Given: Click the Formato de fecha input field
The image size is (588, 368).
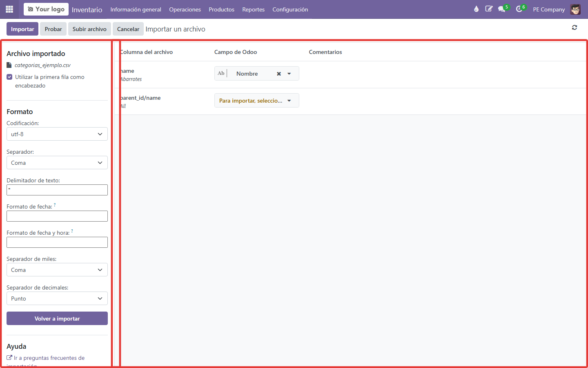Looking at the screenshot, I should click(57, 216).
